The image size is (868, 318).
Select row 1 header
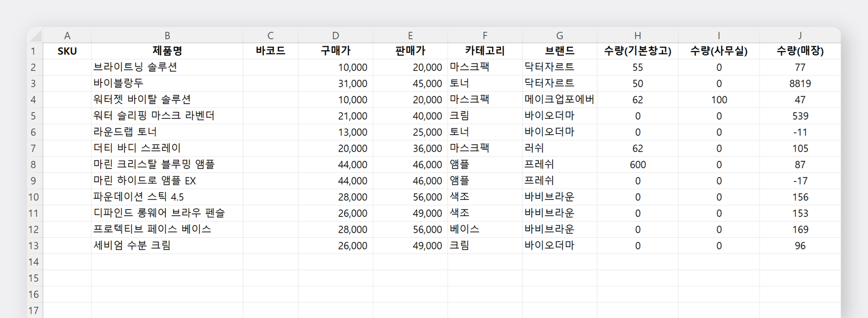point(35,51)
